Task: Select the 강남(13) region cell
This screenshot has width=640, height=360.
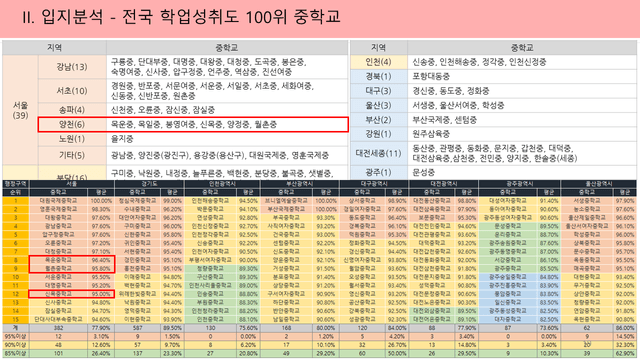Action: [72, 67]
